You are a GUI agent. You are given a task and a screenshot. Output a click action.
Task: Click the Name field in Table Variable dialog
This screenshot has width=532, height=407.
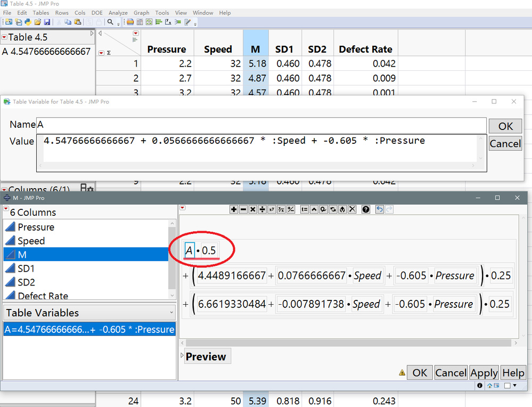[x=261, y=125]
